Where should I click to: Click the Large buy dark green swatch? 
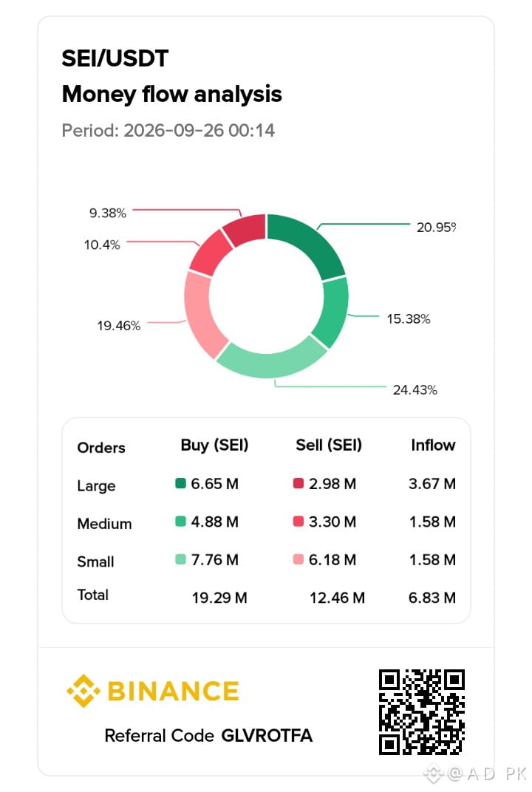pos(180,483)
